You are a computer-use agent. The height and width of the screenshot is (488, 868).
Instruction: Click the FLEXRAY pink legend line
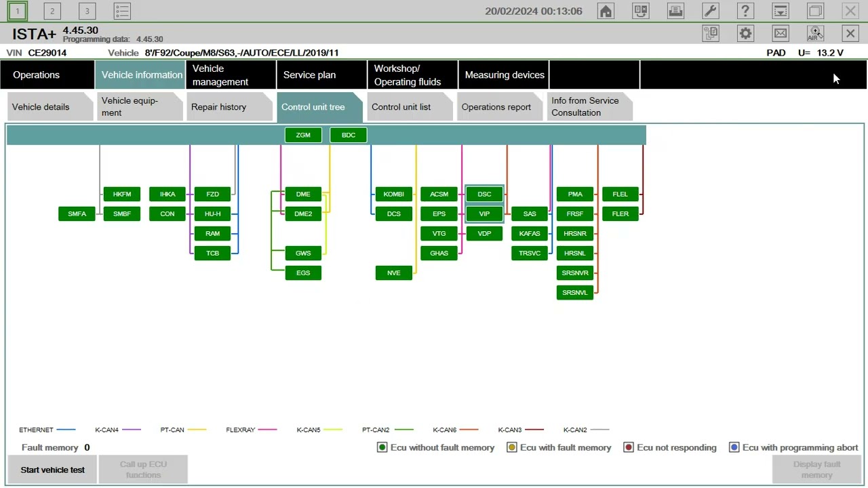pos(267,430)
